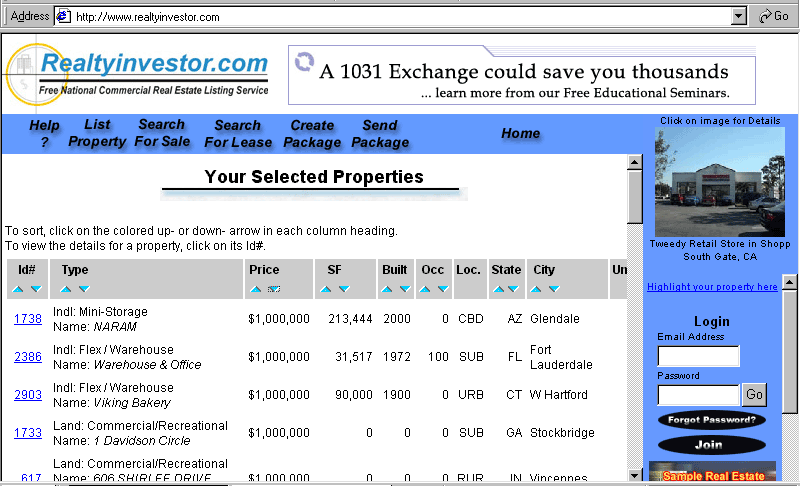Click the Stockbridge city cell
This screenshot has height=486, width=800.
562,433
